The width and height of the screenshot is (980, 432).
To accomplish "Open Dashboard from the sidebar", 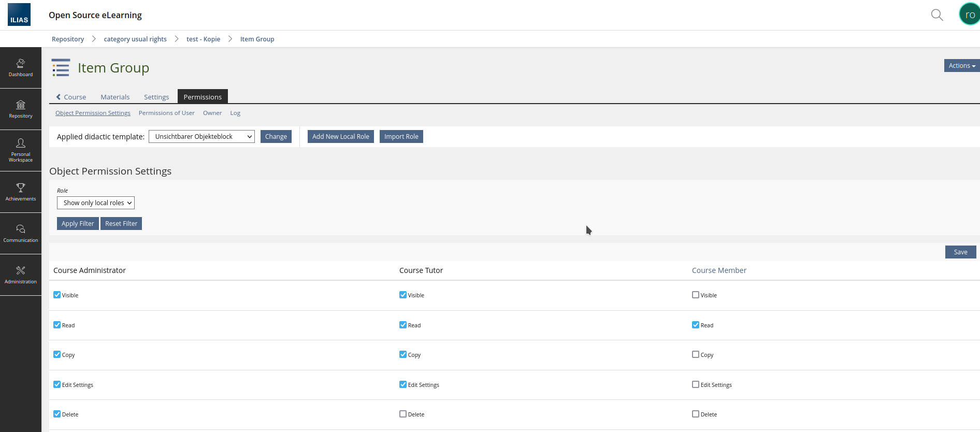I will [x=21, y=68].
